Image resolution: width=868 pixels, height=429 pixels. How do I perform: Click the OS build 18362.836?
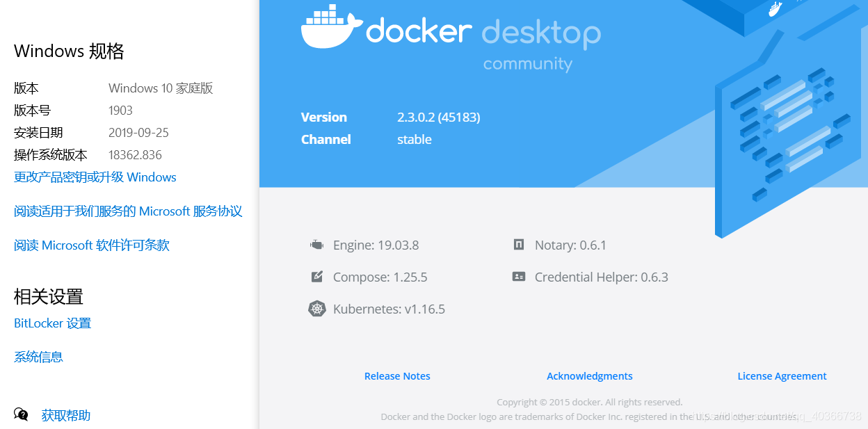click(x=135, y=155)
